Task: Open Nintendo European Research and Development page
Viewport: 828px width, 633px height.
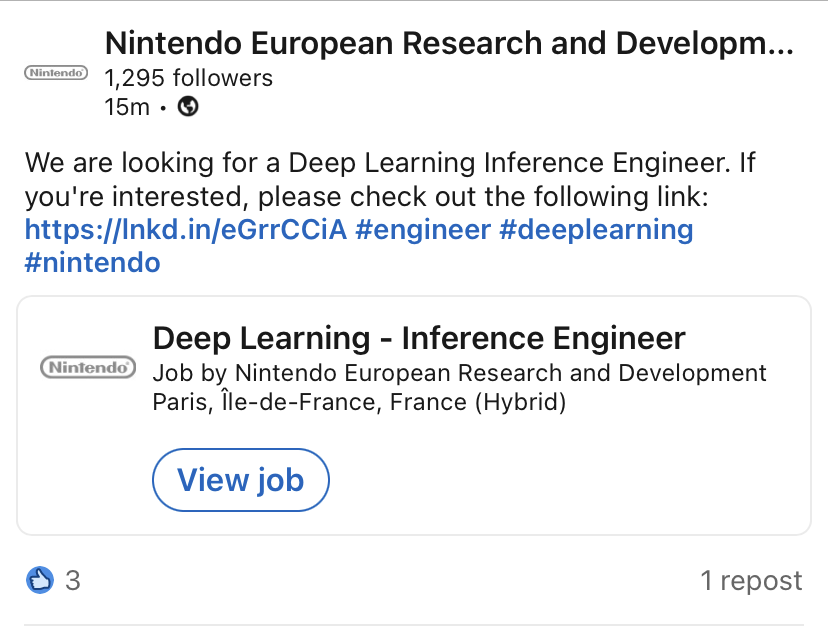Action: click(448, 44)
